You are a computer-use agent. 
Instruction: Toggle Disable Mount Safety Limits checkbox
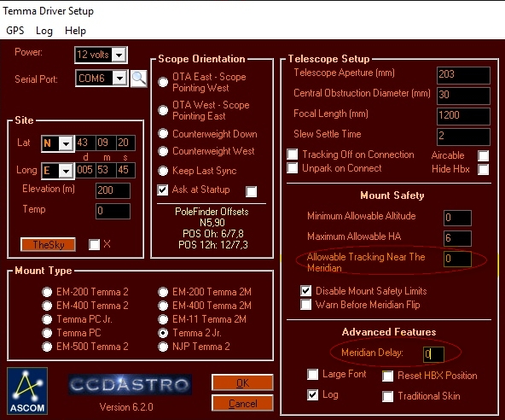(306, 291)
